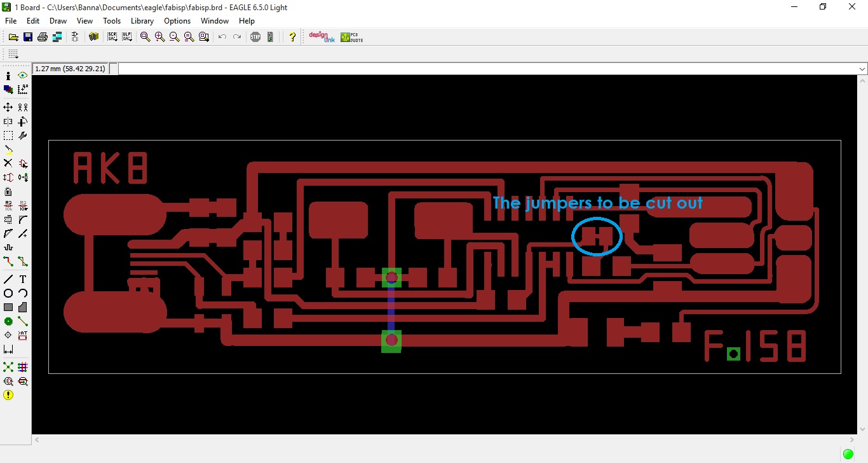Select the Paste tool
The width and height of the screenshot is (868, 463).
pos(8,149)
